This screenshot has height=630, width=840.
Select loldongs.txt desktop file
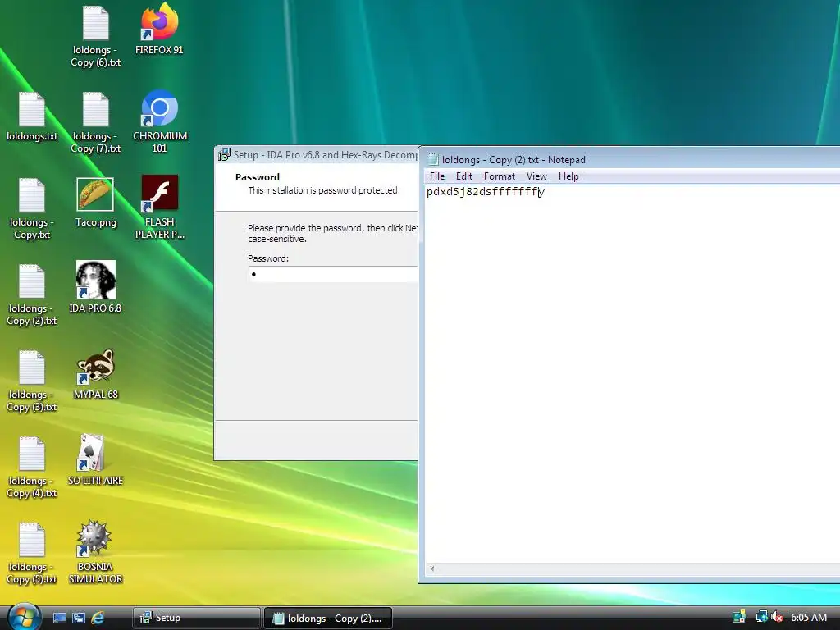tap(32, 116)
